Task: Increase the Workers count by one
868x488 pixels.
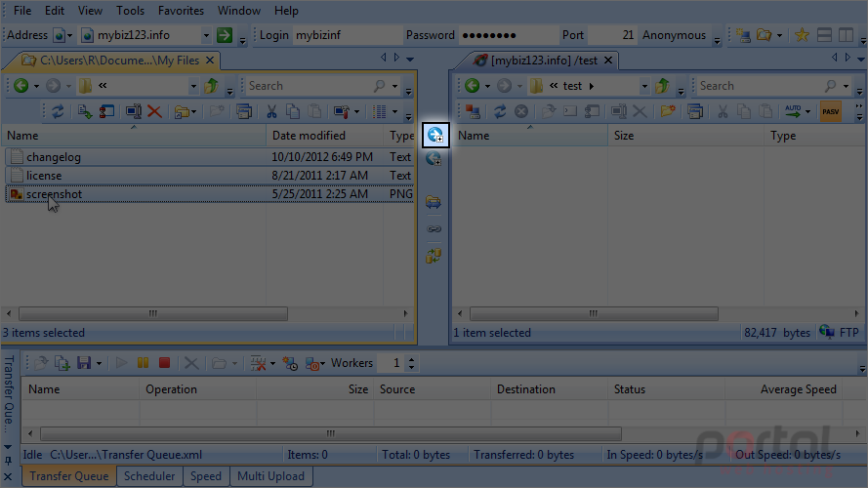Action: 411,359
